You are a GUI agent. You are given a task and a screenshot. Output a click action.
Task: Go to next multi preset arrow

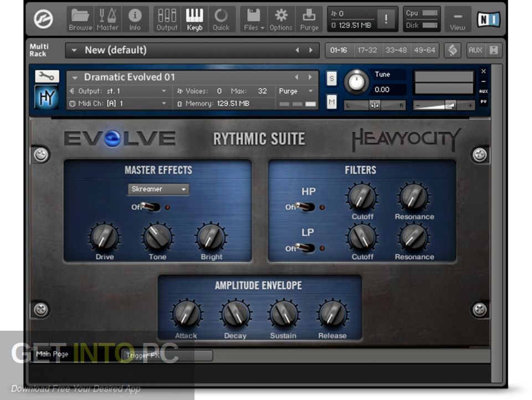[311, 50]
